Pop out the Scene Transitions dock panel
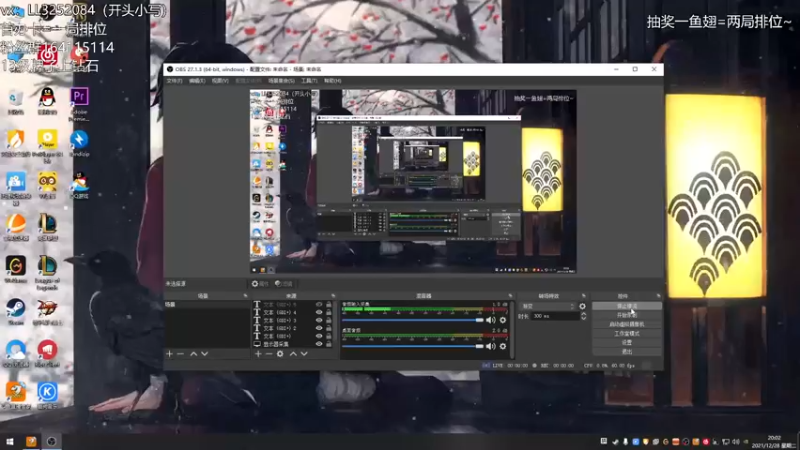Viewport: 800px width, 450px height. click(584, 296)
